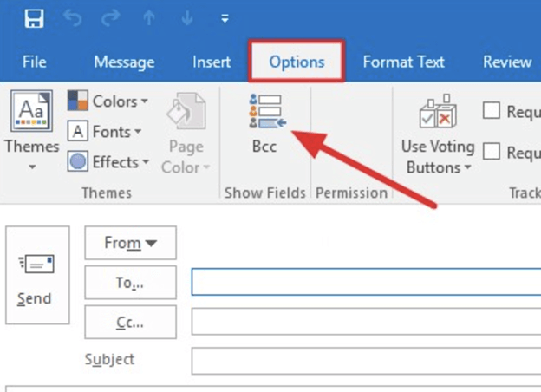The height and width of the screenshot is (392, 541).
Task: Click the Redo arrow icon
Action: [111, 18]
